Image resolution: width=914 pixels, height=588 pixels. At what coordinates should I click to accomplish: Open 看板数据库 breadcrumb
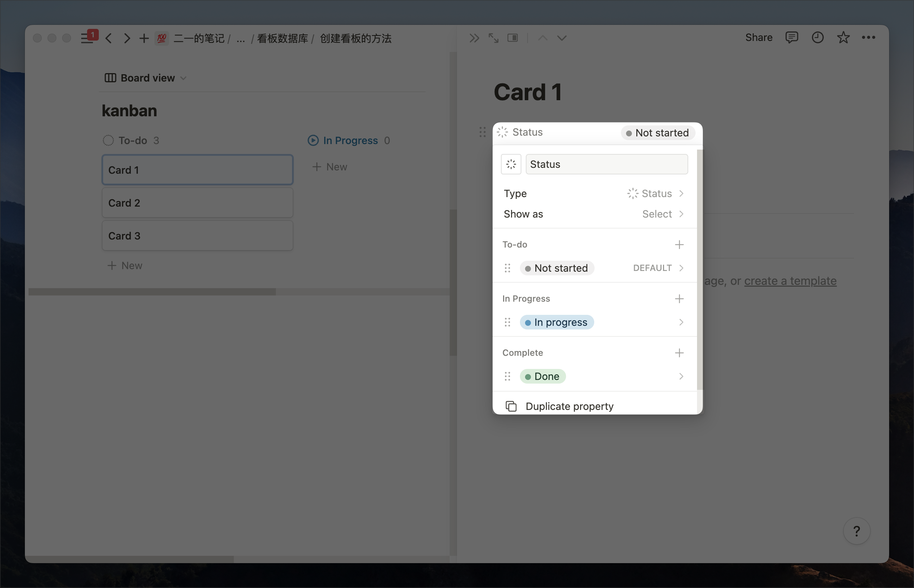pos(282,38)
